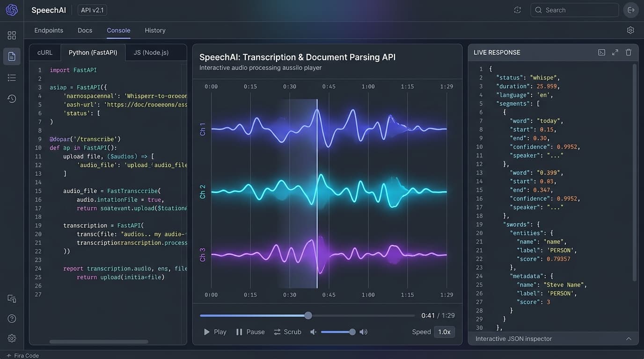Image resolution: width=644 pixels, height=359 pixels.
Task: Collapse the Interactive JSON inspector chevron
Action: (629, 338)
